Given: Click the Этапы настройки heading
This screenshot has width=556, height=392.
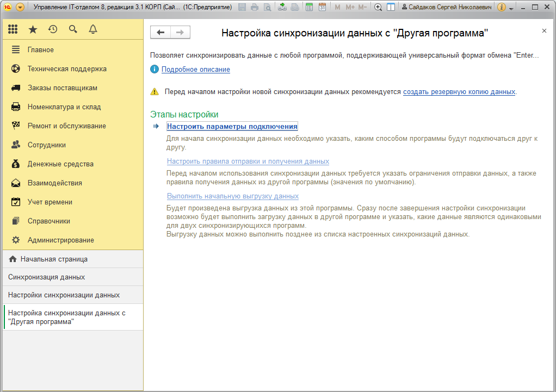Looking at the screenshot, I should (x=184, y=115).
